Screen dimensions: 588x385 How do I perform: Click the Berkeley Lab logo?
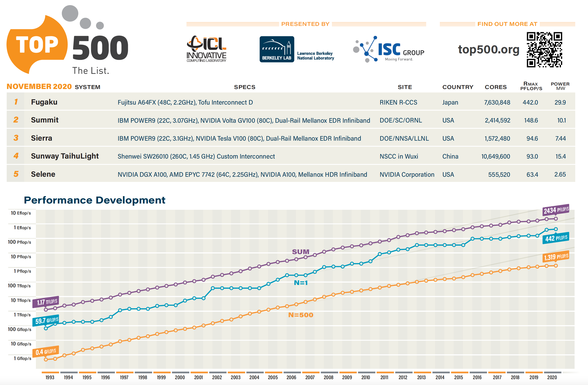coord(277,49)
